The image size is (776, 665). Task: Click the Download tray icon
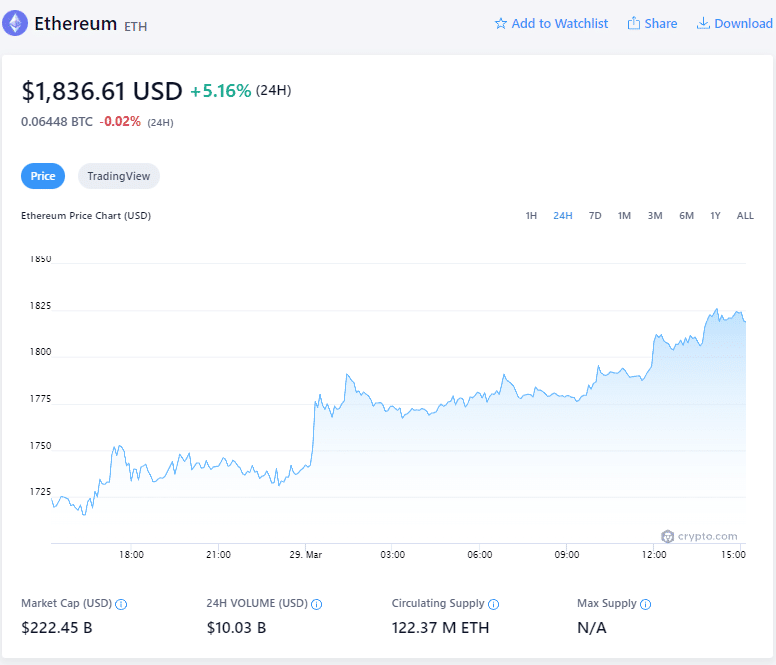(703, 23)
